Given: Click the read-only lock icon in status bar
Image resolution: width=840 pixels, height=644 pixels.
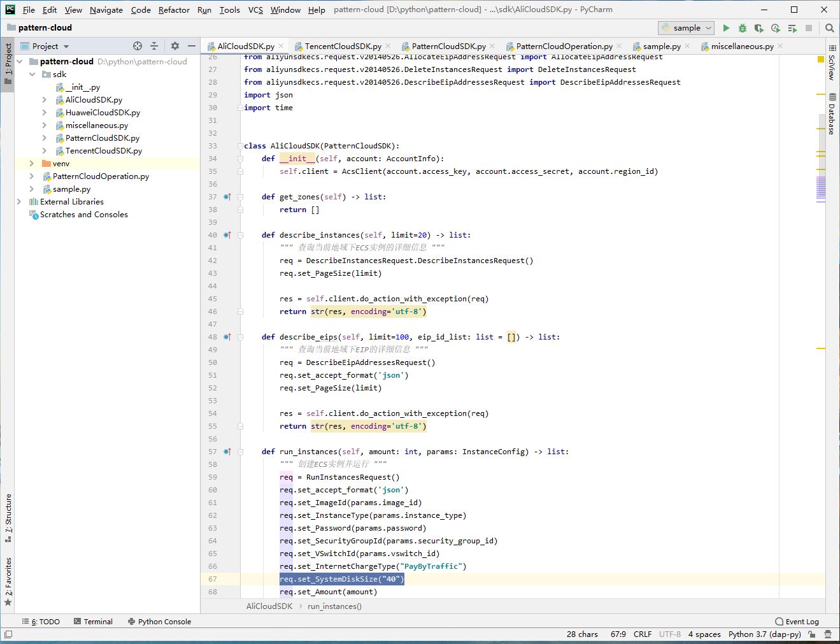Looking at the screenshot, I should [x=812, y=634].
